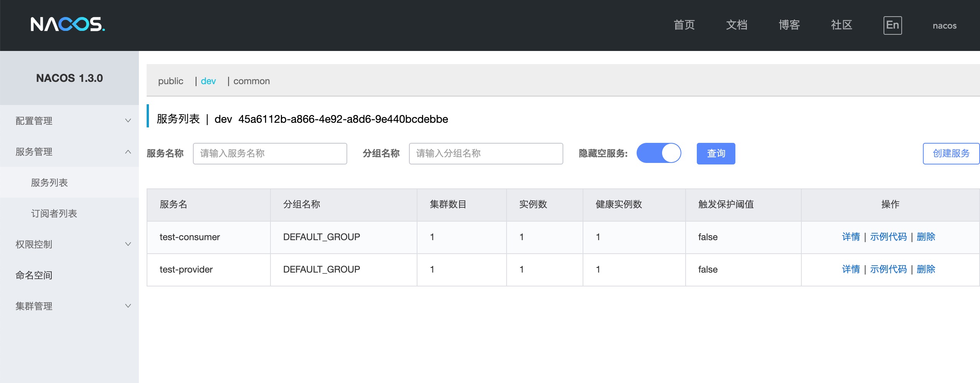This screenshot has height=383, width=980.
Task: Expand the 权限控制 menu chevron
Action: tap(128, 244)
